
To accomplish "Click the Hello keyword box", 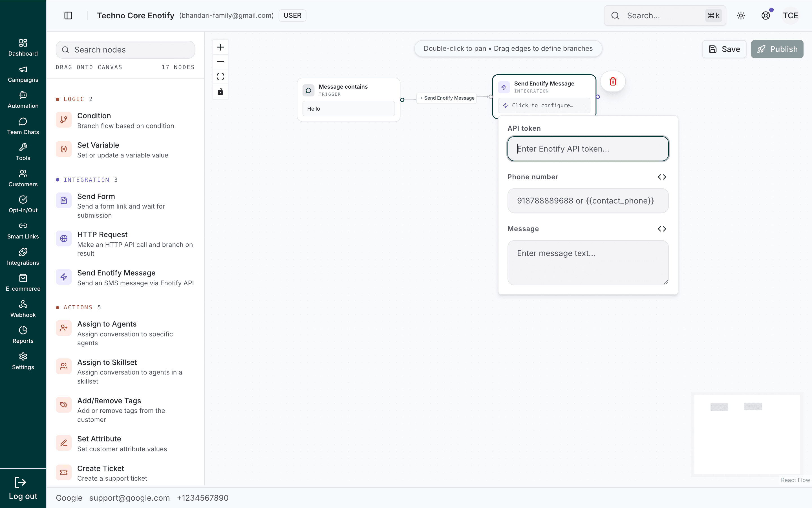I will [x=348, y=109].
